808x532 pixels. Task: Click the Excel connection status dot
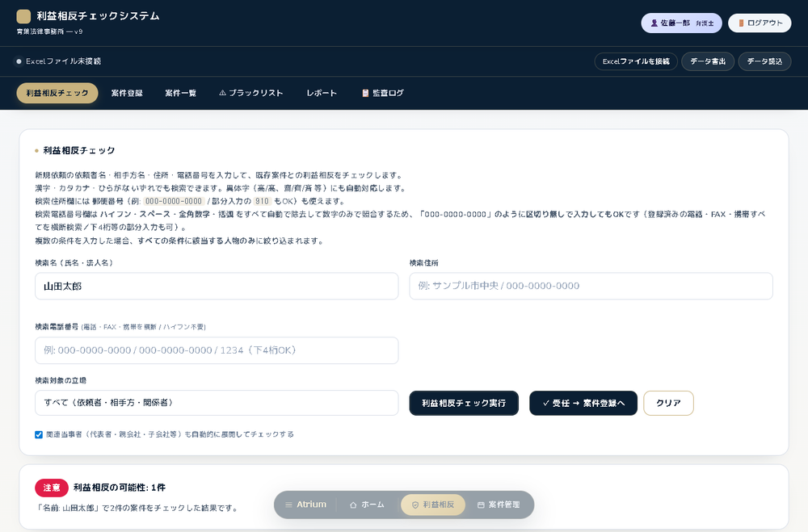(19, 61)
